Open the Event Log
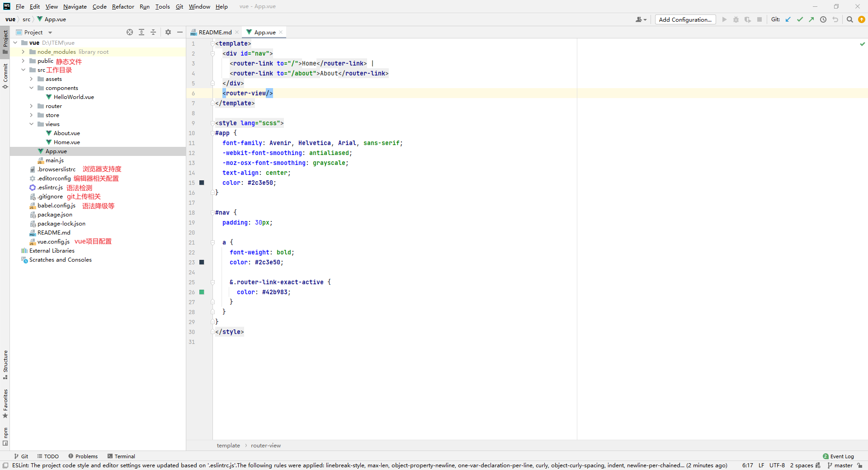This screenshot has height=470, width=868. tap(838, 456)
